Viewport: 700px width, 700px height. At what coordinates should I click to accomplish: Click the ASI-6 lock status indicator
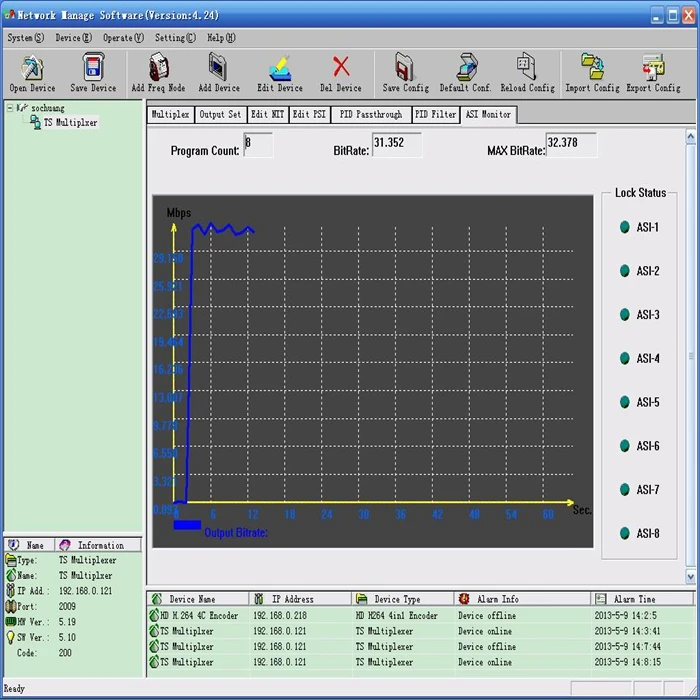pos(625,446)
